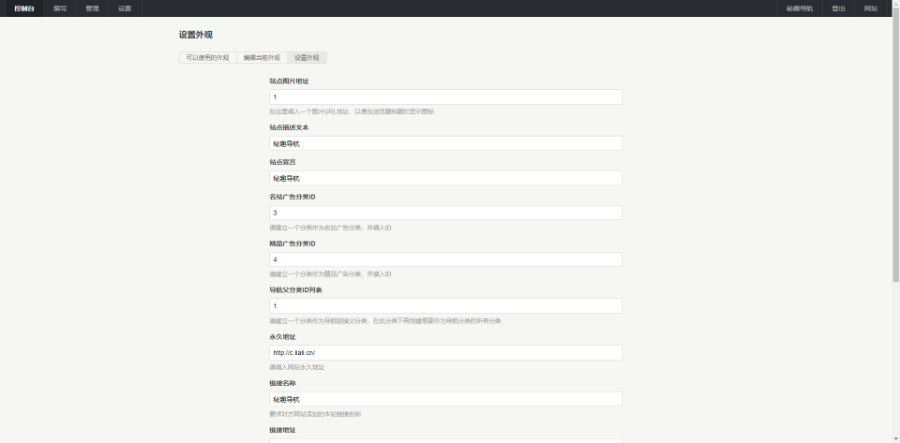Click the 登出 logout link
This screenshot has width=900, height=443.
coord(838,8)
